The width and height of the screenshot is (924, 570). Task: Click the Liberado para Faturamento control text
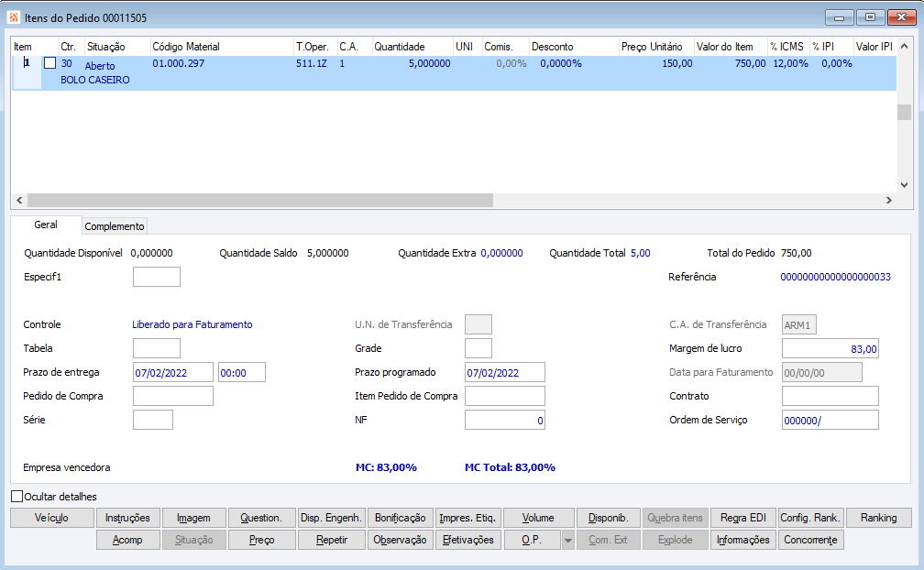(192, 324)
